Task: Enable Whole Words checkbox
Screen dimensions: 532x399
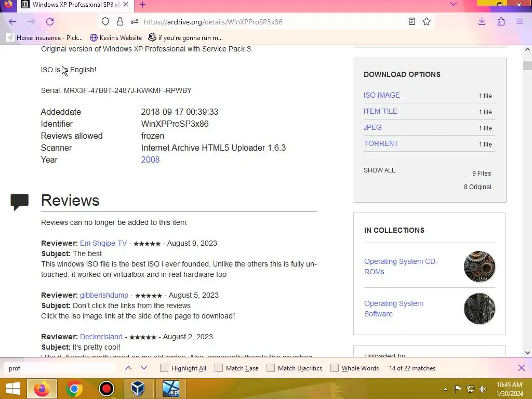Action: [x=335, y=368]
